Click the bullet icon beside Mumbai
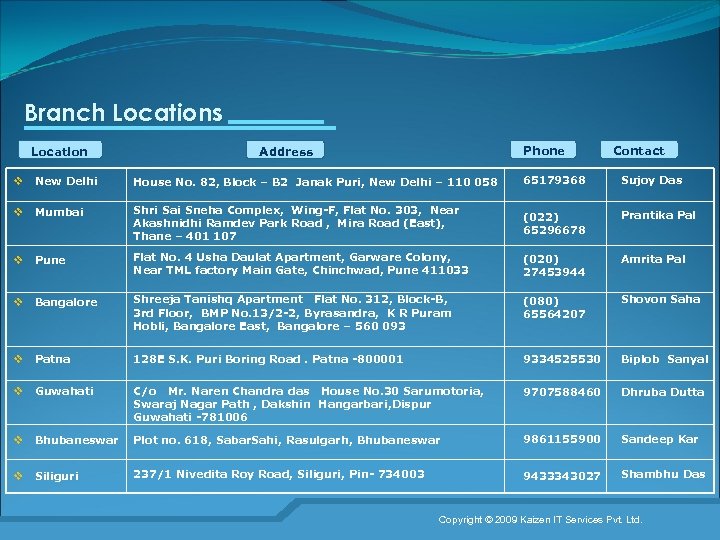The image size is (720, 540). pos(18,212)
